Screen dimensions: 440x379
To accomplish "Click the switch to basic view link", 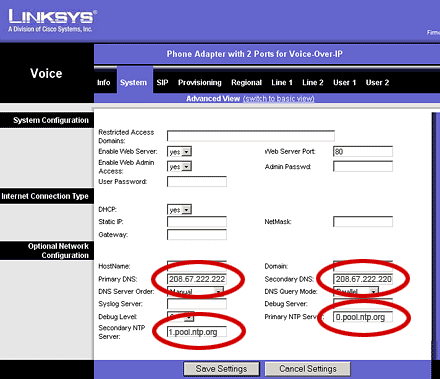I will (x=279, y=99).
